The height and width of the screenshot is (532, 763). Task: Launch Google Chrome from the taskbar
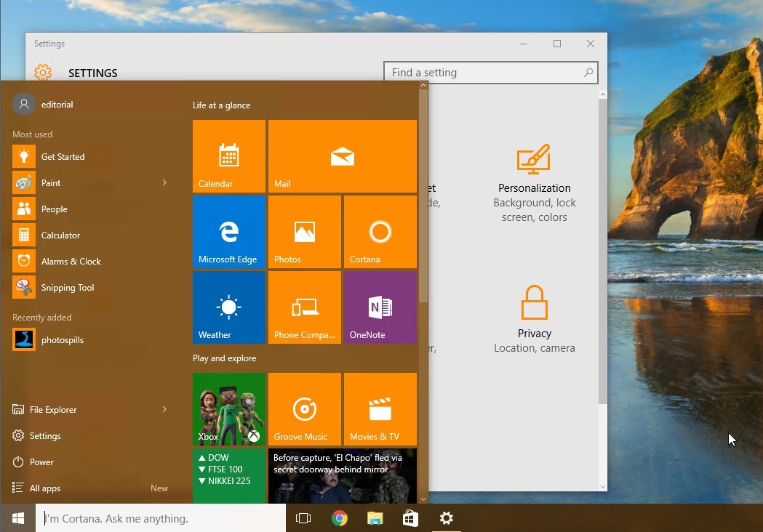point(339,518)
